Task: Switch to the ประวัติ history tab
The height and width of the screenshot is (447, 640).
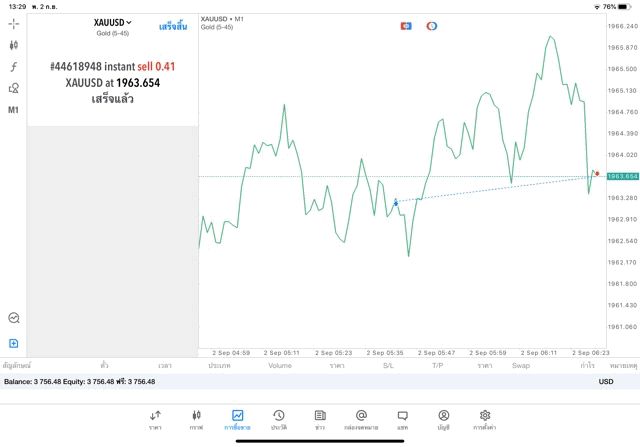Action: (x=278, y=418)
